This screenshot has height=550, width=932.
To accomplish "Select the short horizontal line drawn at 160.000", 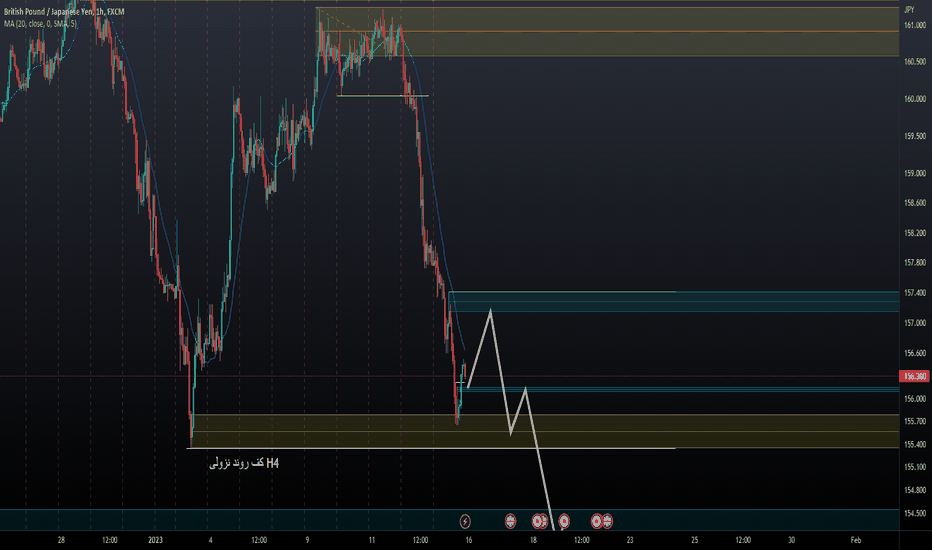I will 382,95.
